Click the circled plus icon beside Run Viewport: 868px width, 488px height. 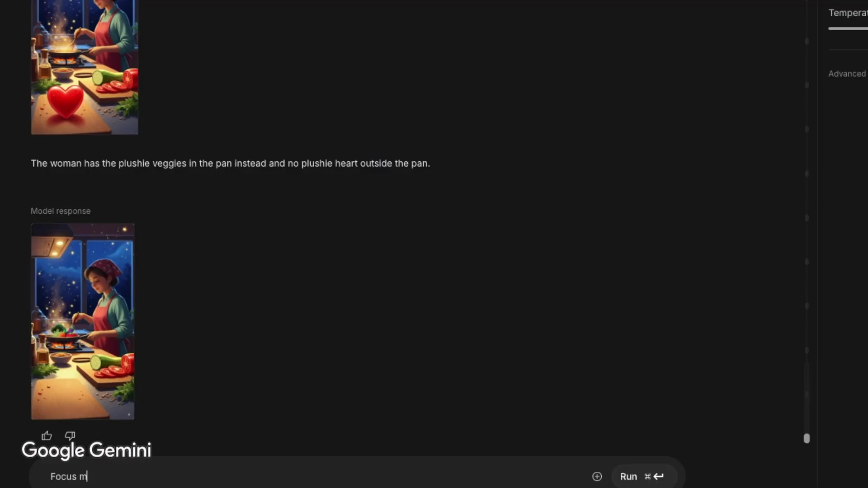[597, 476]
